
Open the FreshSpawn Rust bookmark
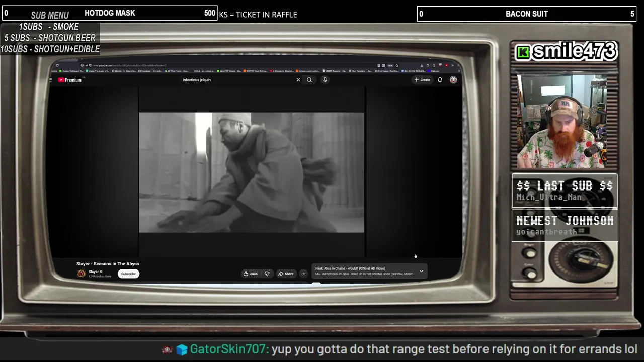coord(386,71)
